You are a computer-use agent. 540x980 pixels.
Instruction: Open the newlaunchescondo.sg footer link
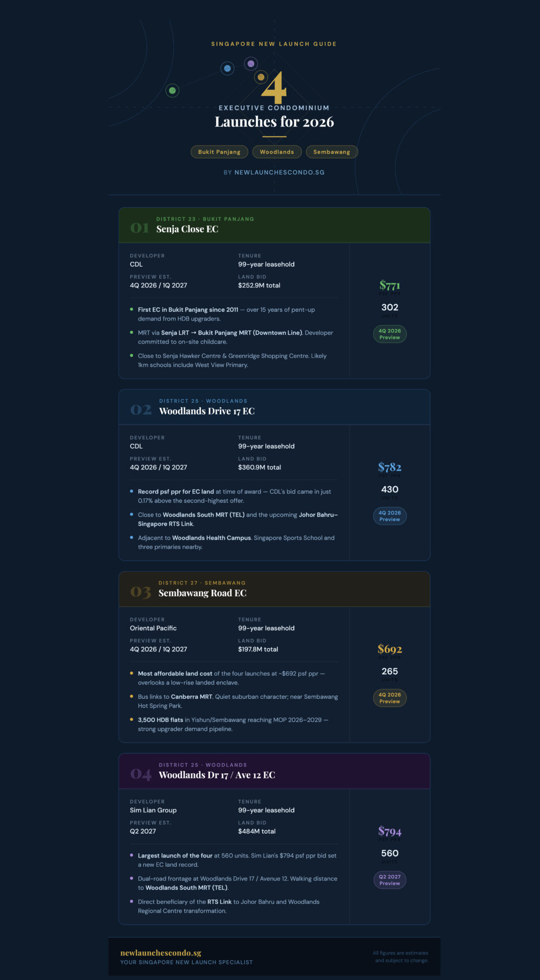(x=161, y=953)
